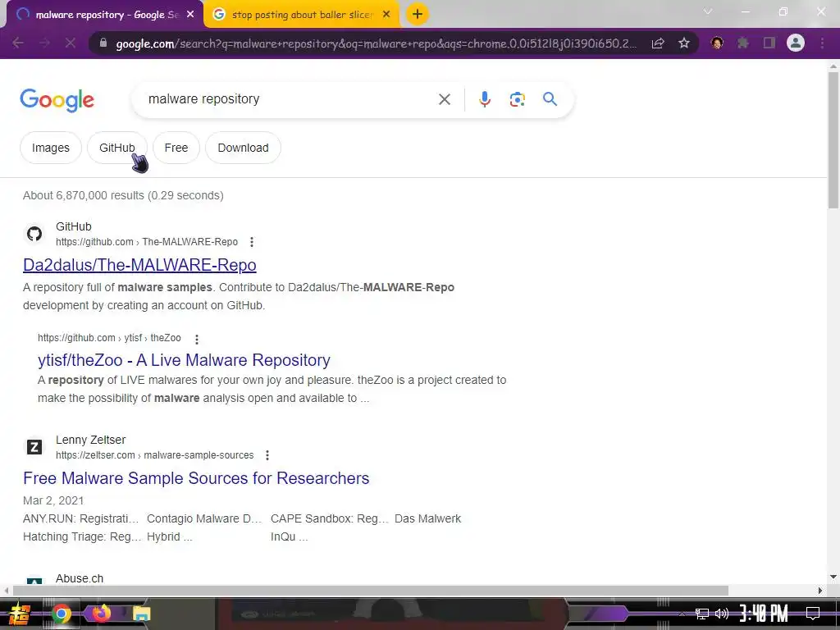
Task: Open Da2dalus/The-MALWARE-Repo result
Action: click(139, 265)
